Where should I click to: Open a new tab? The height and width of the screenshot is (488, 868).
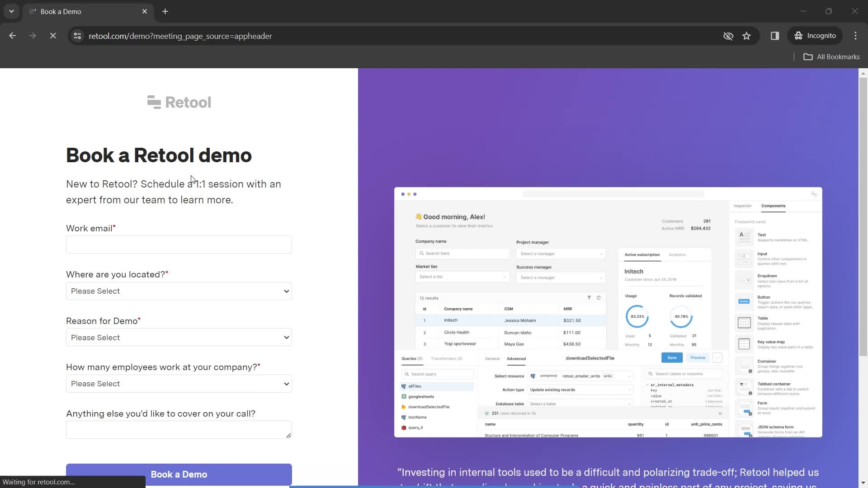click(165, 11)
